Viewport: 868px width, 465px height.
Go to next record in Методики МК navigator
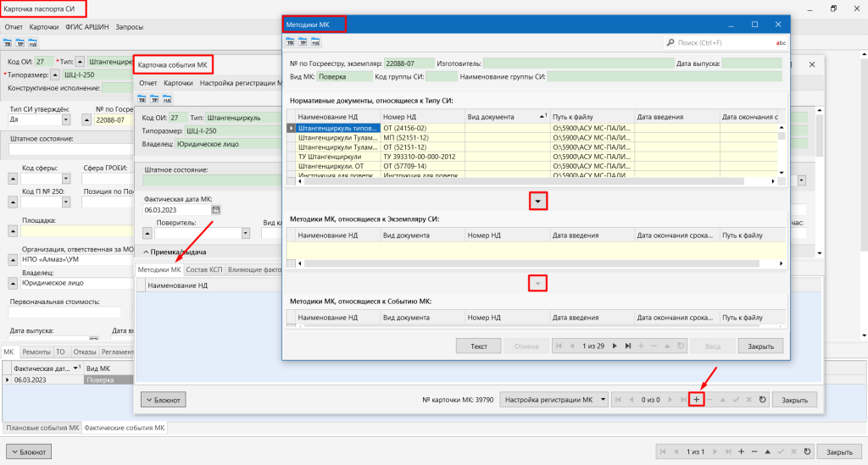[615, 346]
